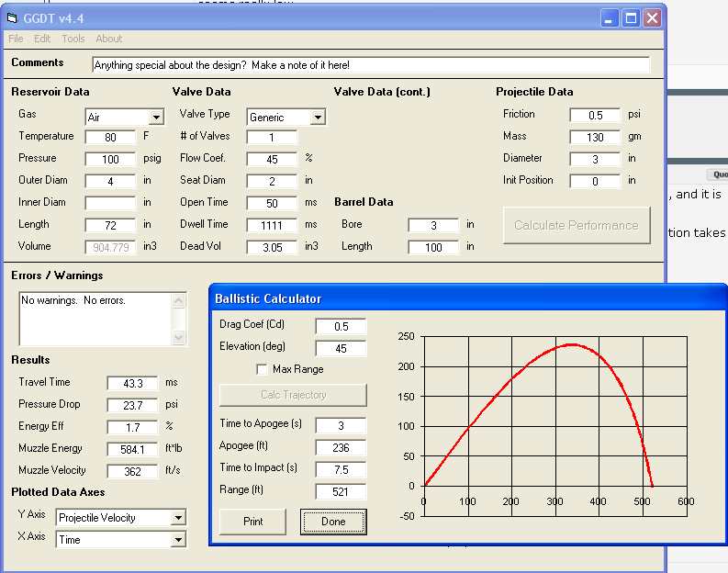Click the Comments text field
The height and width of the screenshot is (573, 728).
click(x=371, y=65)
